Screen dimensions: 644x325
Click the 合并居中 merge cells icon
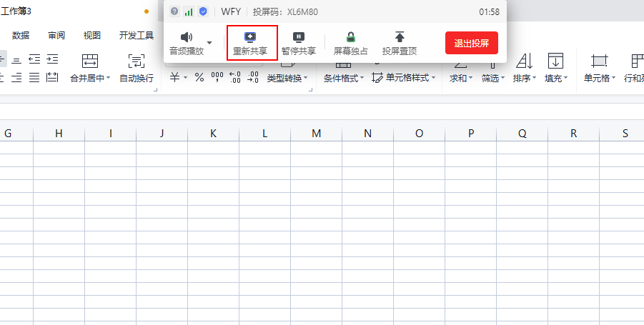[90, 61]
